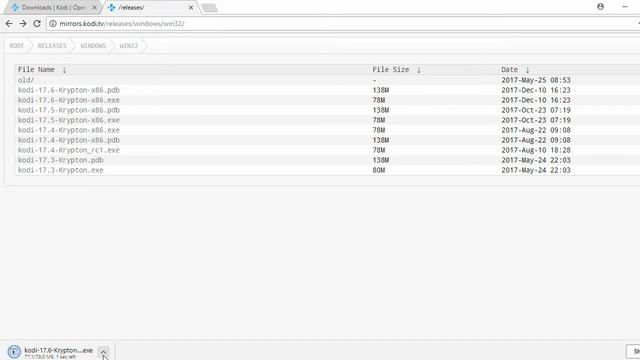Screen dimensions: 640x360
Task: Download kodi-17.4-Krypton_rc1.exe
Action: click(69, 150)
